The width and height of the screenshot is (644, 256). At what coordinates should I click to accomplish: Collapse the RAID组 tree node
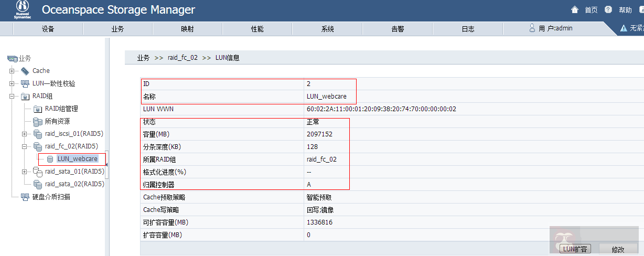pos(12,96)
